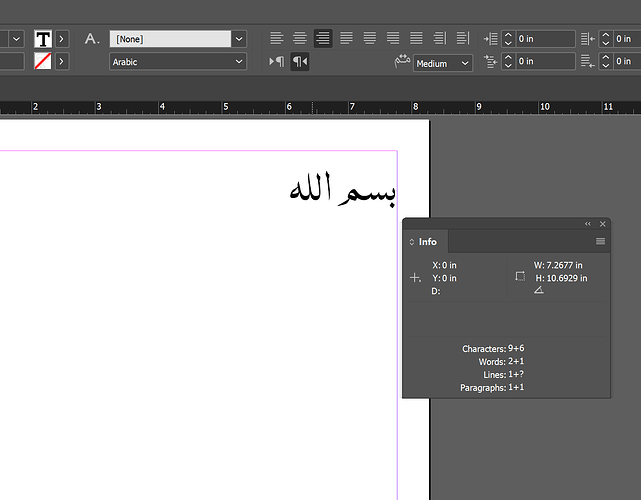Open the [None] style dropdown arrow
The height and width of the screenshot is (500, 641).
[x=239, y=39]
